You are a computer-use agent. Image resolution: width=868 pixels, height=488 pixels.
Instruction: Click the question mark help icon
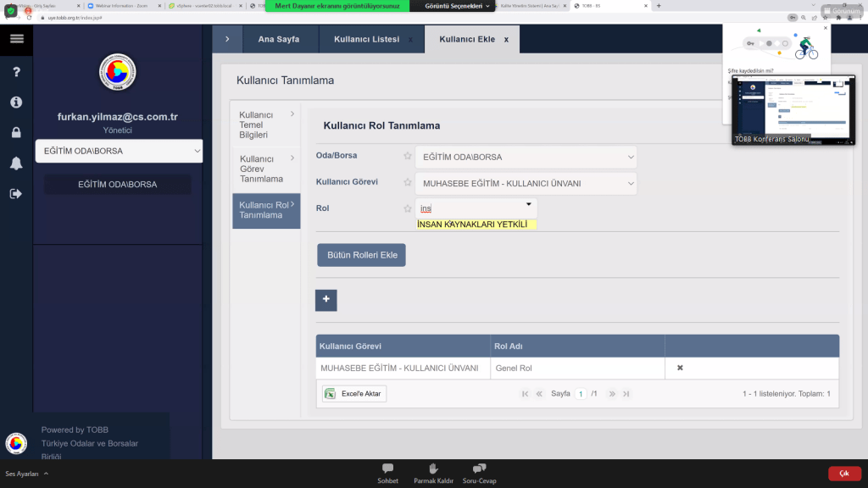coord(16,72)
